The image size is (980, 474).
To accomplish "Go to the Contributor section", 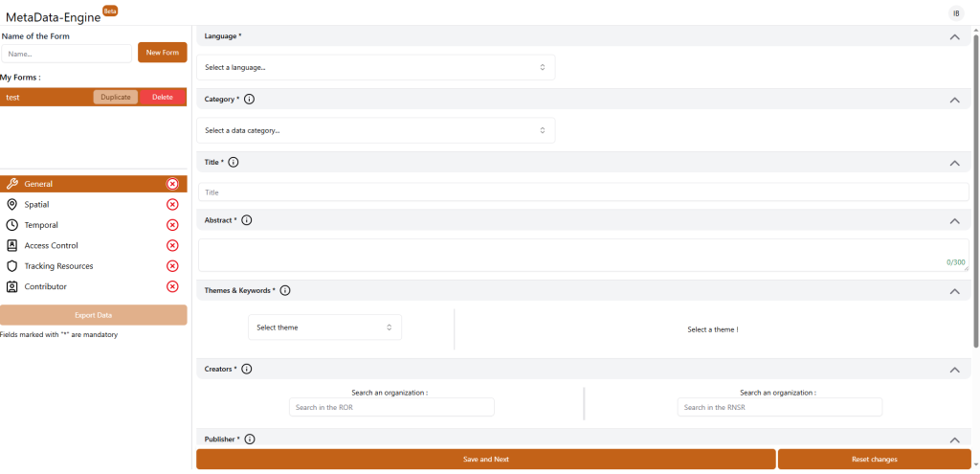I will coord(94,286).
